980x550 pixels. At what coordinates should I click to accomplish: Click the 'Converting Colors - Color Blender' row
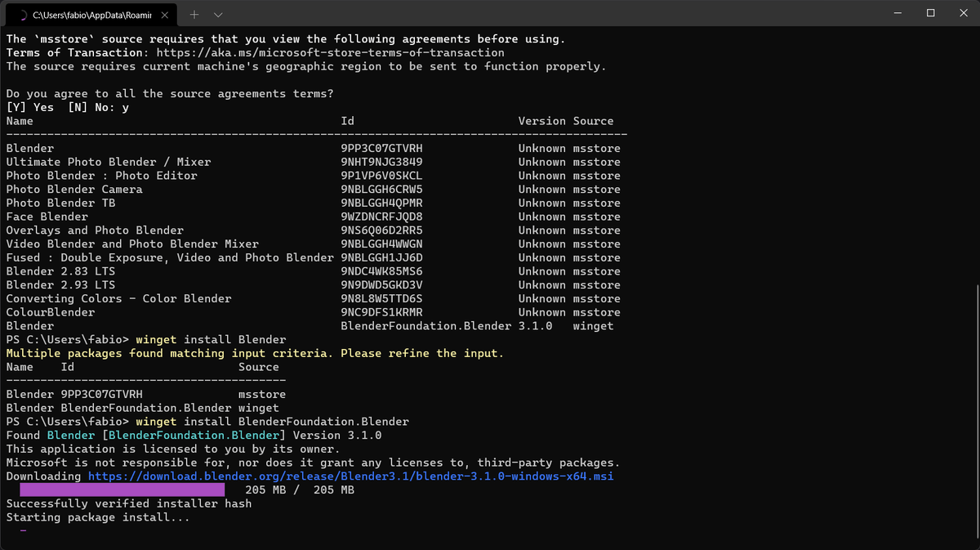(118, 299)
